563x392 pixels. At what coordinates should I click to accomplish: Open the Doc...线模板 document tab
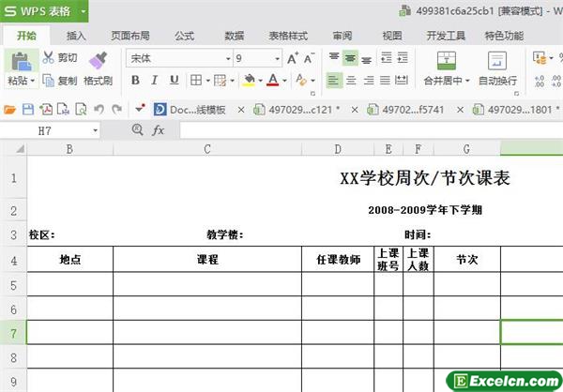pos(190,110)
